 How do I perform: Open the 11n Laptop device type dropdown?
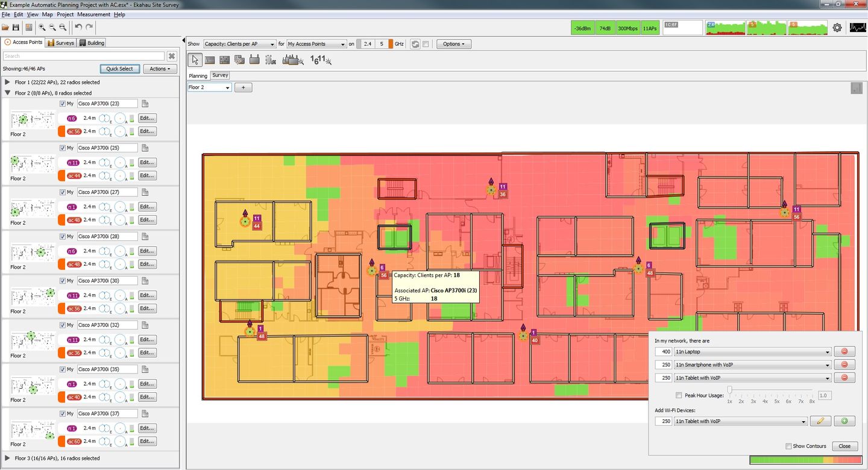(x=752, y=351)
